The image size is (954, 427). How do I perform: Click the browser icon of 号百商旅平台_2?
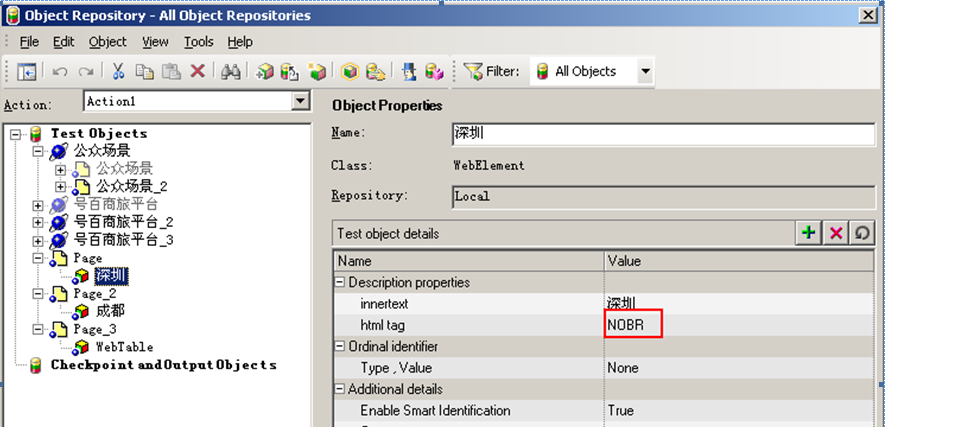coord(59,223)
